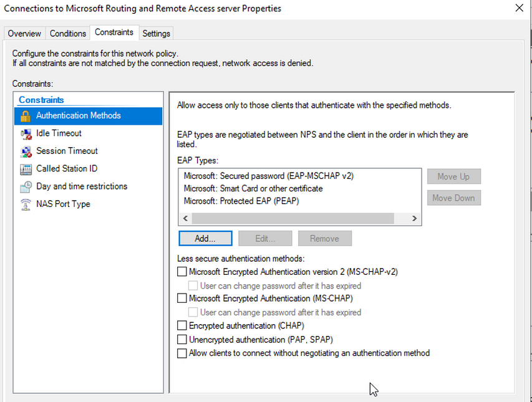Click the EAP list right scroll arrow

pyautogui.click(x=414, y=218)
